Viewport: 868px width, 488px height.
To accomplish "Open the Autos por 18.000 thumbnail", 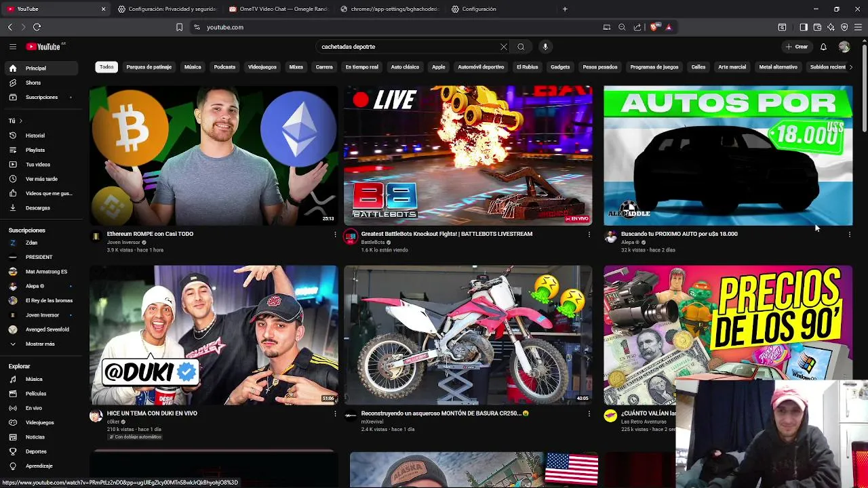I will [728, 155].
